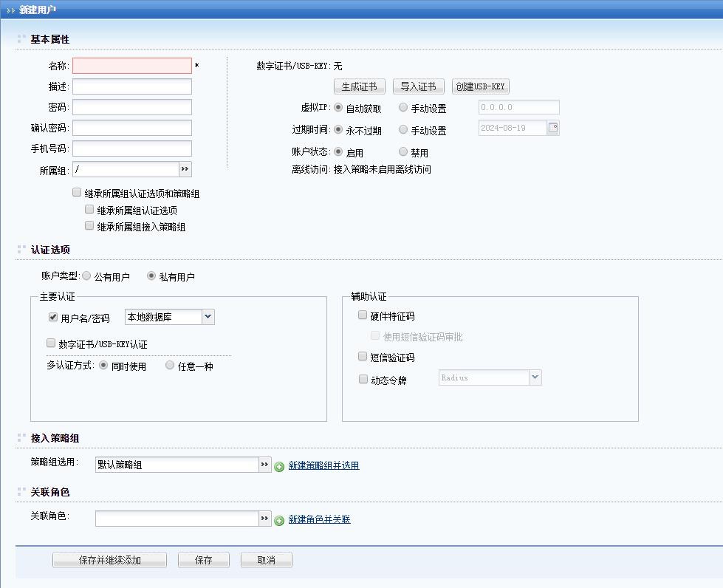Click the 名称 name input field

pyautogui.click(x=132, y=66)
